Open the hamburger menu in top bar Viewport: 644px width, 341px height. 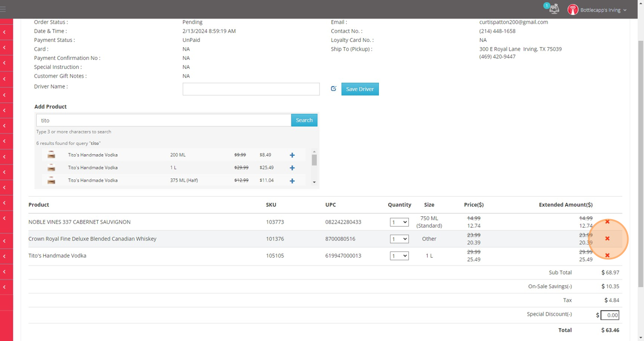[x=3, y=9]
